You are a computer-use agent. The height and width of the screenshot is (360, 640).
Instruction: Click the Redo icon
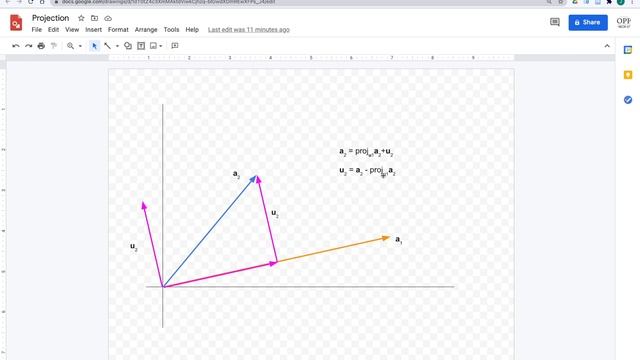(x=29, y=46)
